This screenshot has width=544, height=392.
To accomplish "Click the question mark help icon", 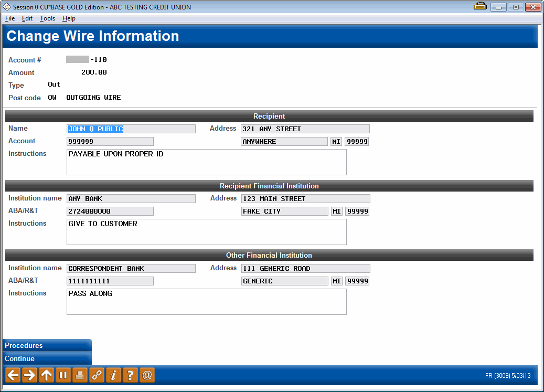I will (130, 375).
